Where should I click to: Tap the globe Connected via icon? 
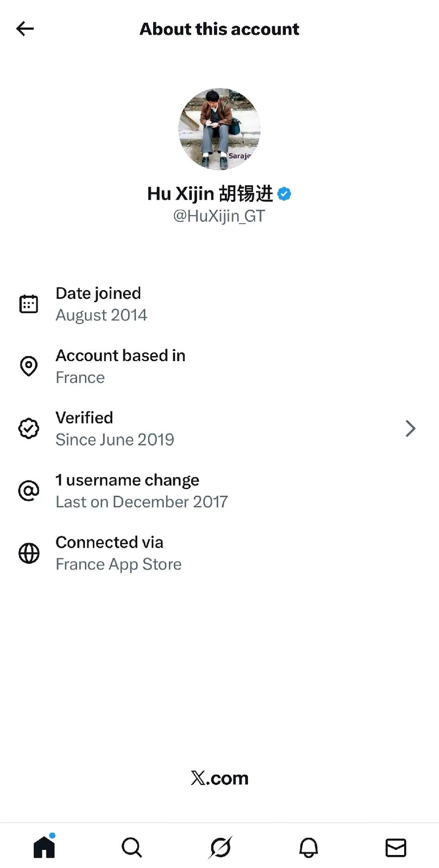(29, 553)
